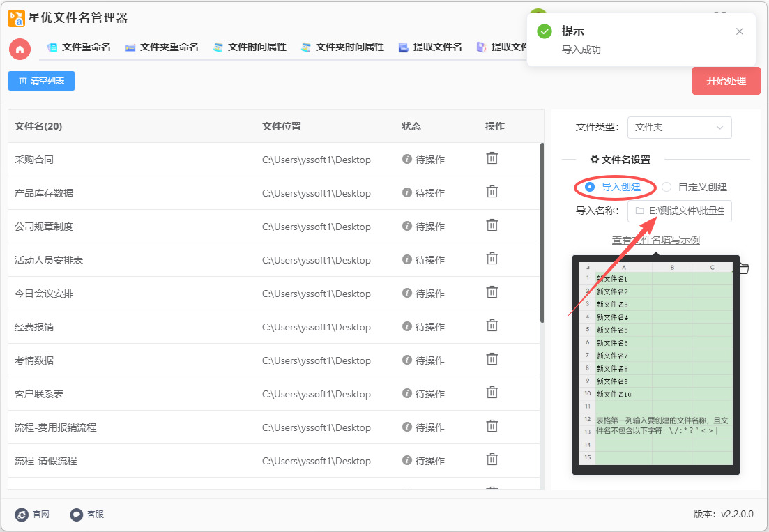Click the version v2.2.0.0 text

(x=724, y=514)
